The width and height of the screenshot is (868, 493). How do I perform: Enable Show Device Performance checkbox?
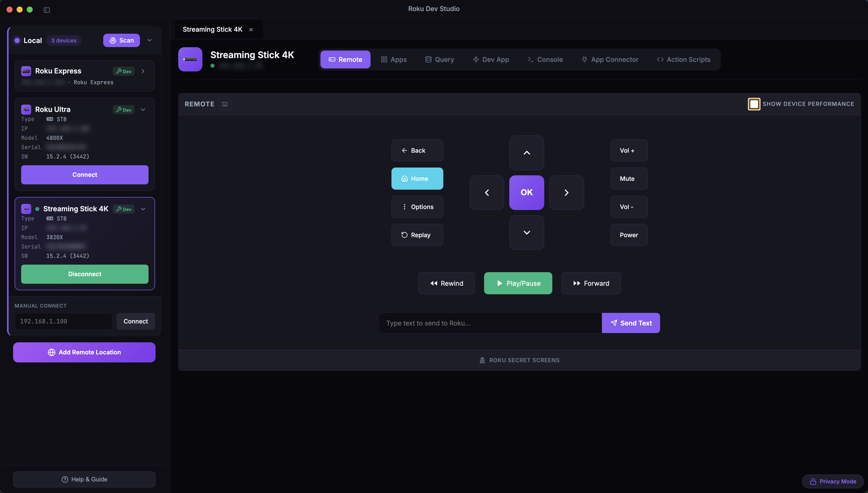[x=754, y=104]
